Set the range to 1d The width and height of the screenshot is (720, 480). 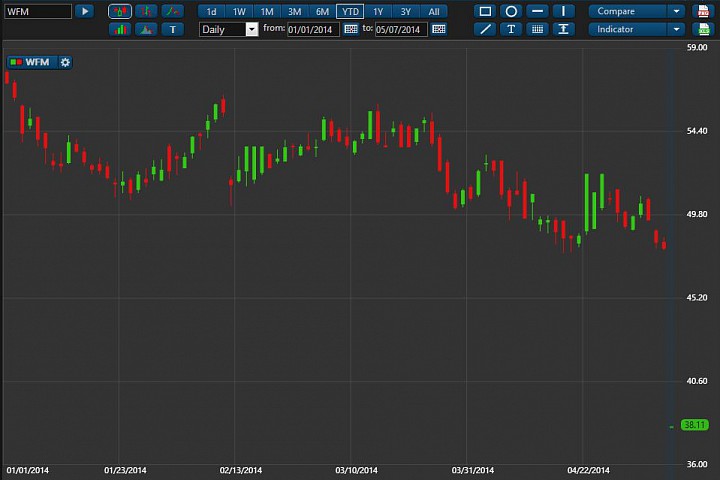[211, 11]
